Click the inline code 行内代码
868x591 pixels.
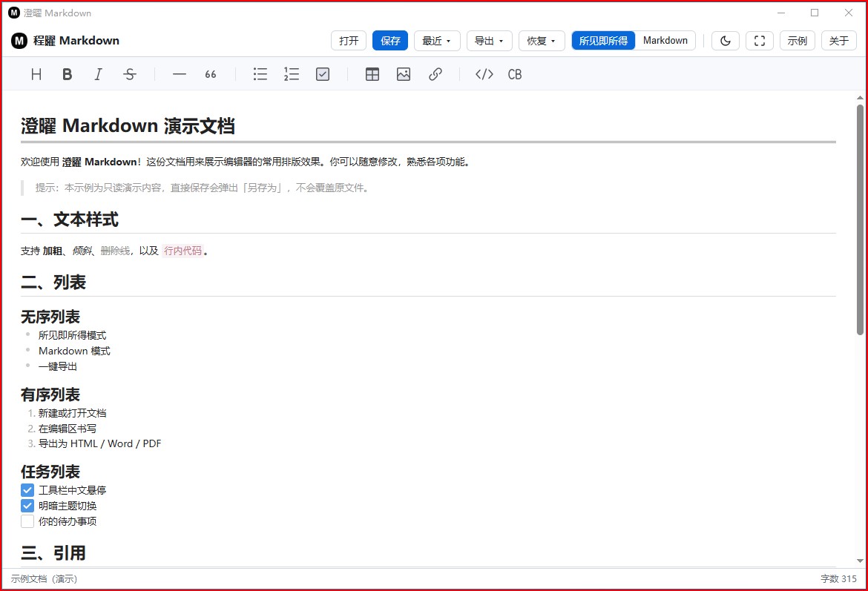click(183, 251)
